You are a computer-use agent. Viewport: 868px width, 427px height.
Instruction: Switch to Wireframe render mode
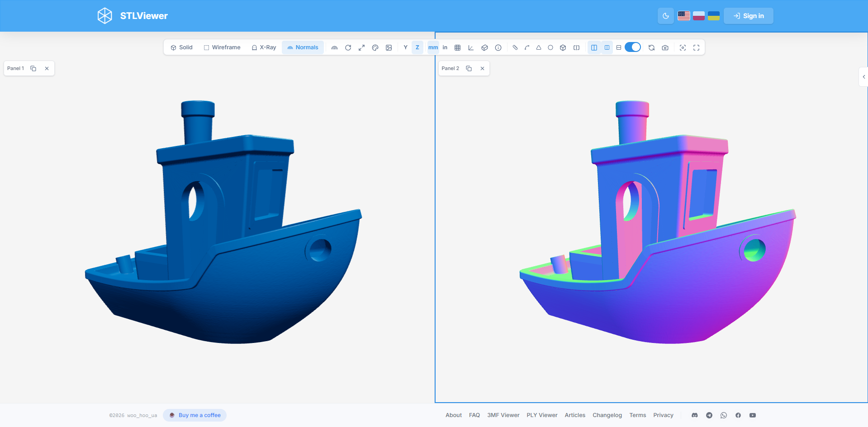pyautogui.click(x=222, y=47)
